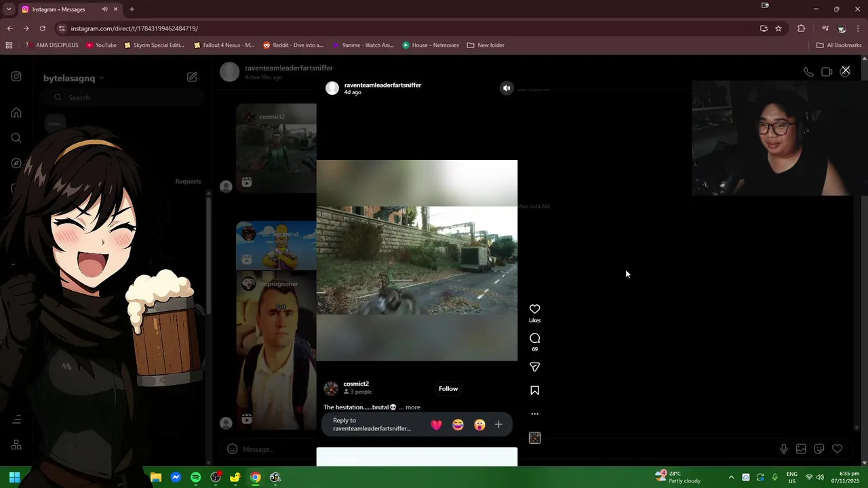The height and width of the screenshot is (488, 868).
Task: Open chat header raventeamleaderfartsniffer
Action: (288, 68)
